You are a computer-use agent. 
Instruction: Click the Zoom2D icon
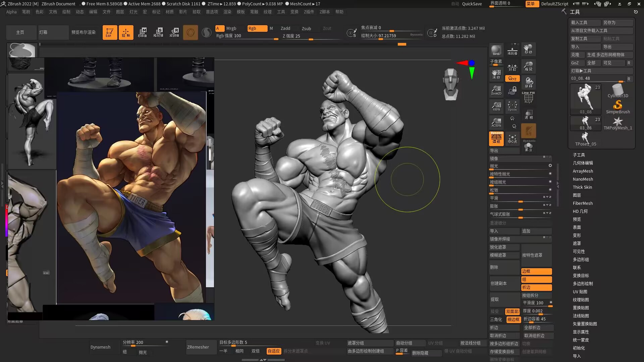point(496,90)
